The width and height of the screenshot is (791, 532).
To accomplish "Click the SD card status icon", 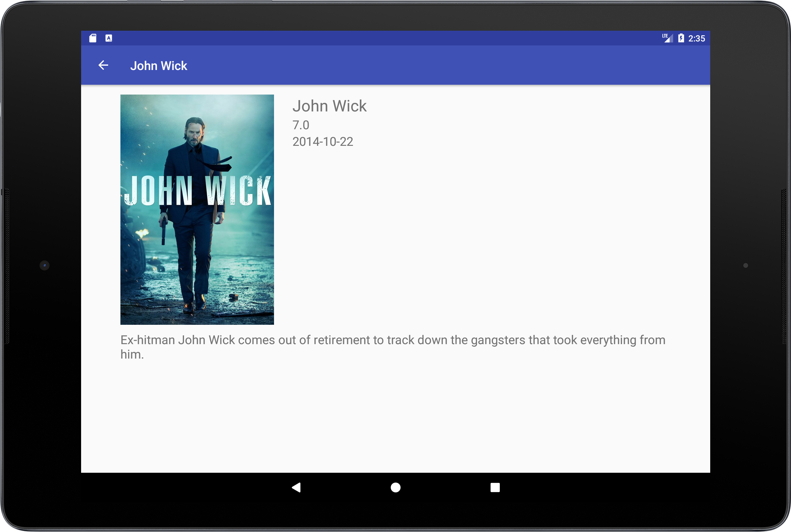I will (93, 38).
